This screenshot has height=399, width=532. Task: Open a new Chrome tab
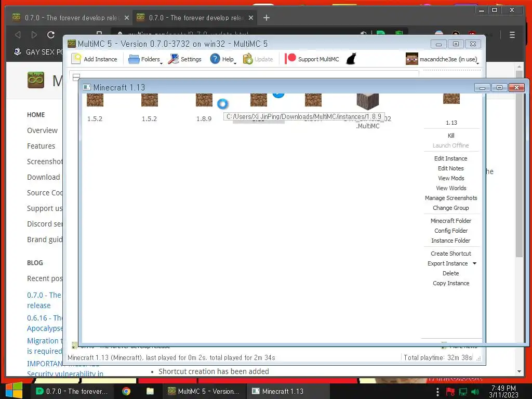(x=267, y=18)
